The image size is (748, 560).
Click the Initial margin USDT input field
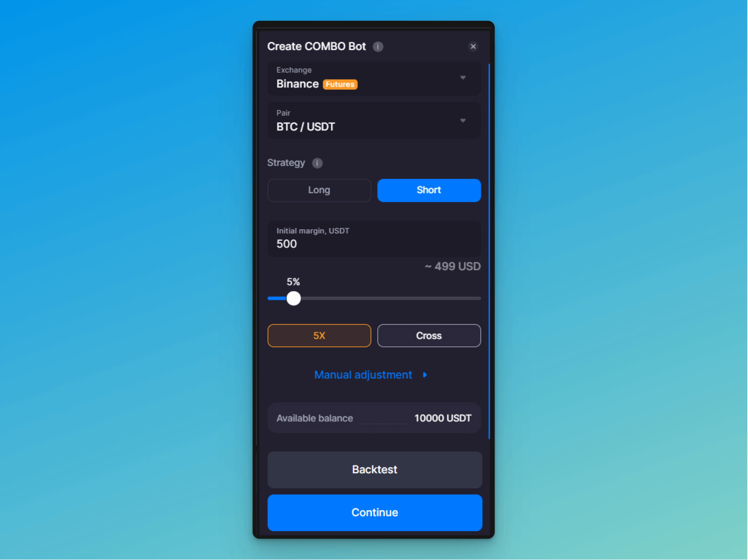(x=374, y=244)
